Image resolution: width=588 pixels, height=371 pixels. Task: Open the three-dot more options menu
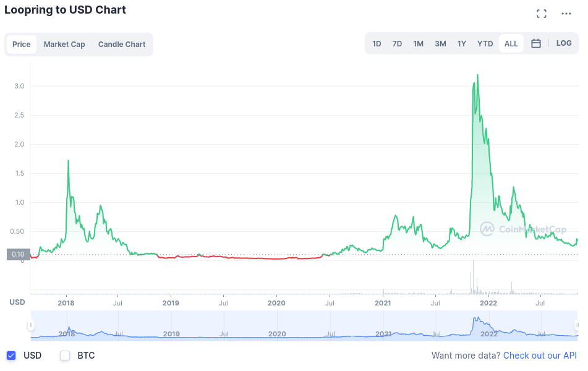click(x=566, y=14)
